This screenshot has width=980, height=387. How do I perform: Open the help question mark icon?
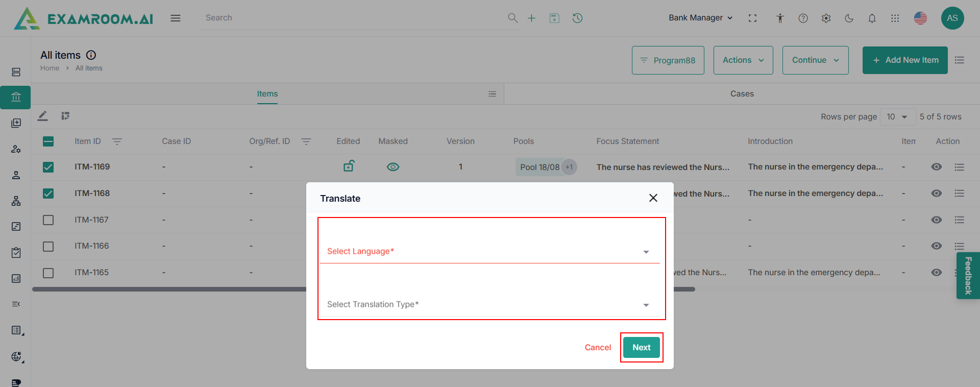(803, 18)
